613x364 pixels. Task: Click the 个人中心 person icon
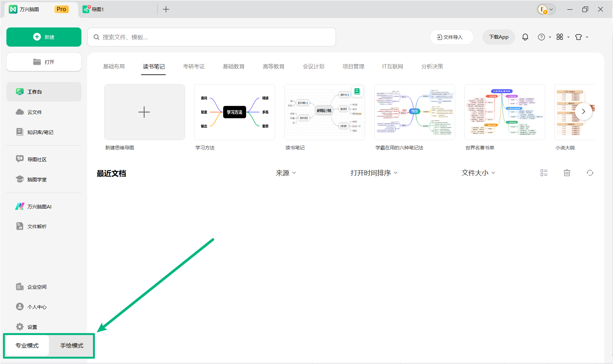20,307
